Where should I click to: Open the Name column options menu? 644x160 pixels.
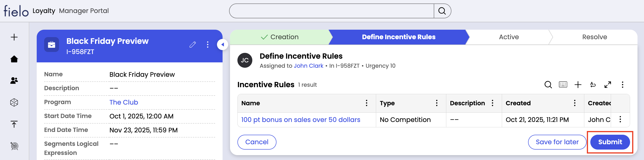click(367, 103)
